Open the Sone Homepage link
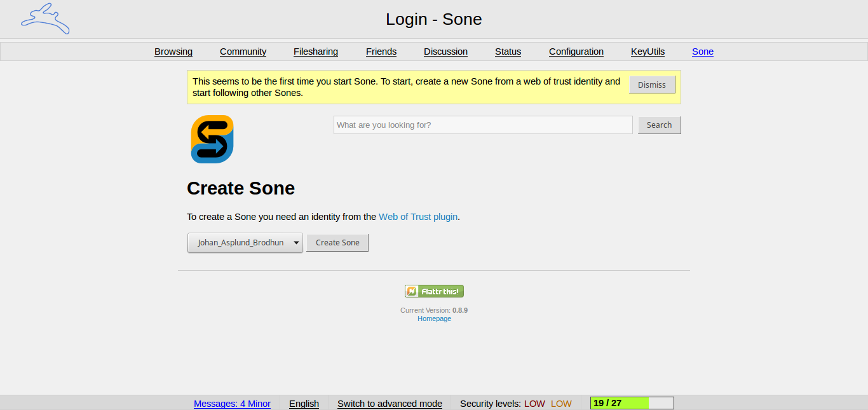This screenshot has width=868, height=410. click(x=434, y=318)
